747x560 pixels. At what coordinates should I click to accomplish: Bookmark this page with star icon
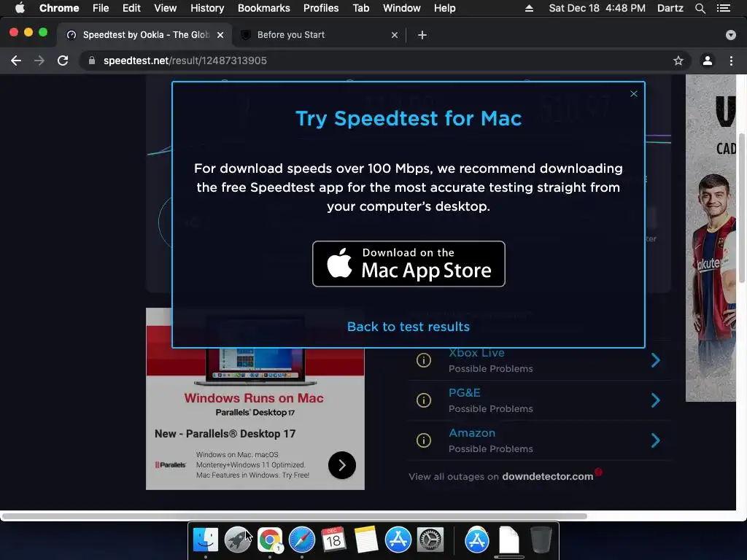[678, 61]
